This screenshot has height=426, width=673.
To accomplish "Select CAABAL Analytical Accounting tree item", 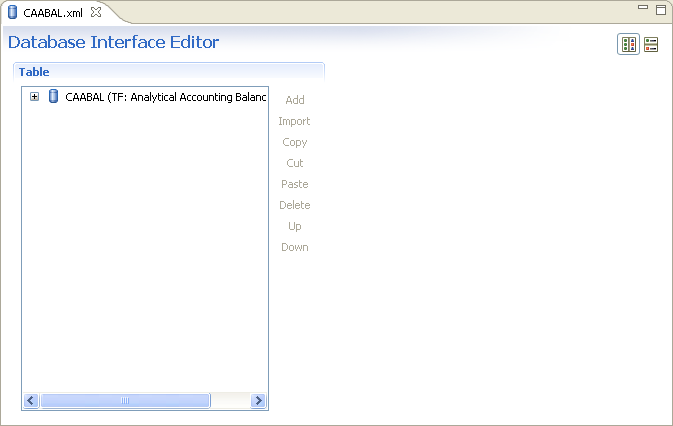I will tap(165, 97).
